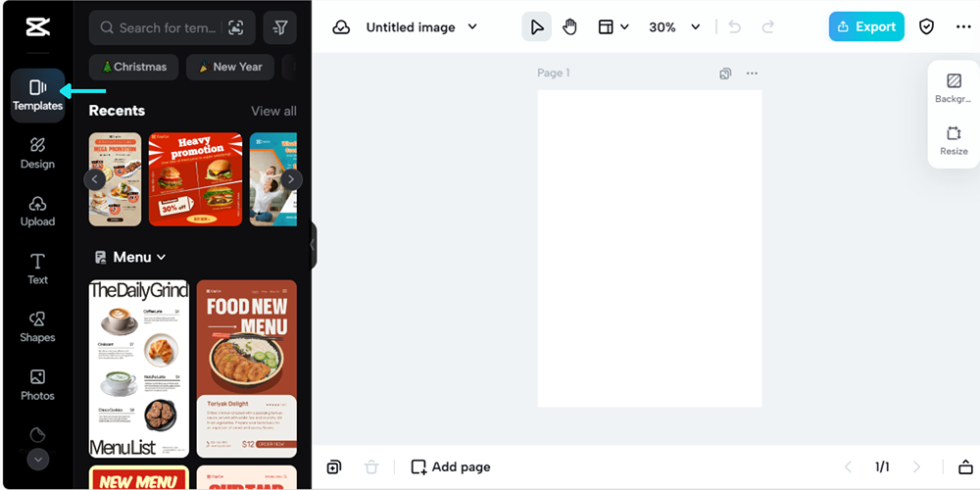Select the New Year category chip

[230, 67]
